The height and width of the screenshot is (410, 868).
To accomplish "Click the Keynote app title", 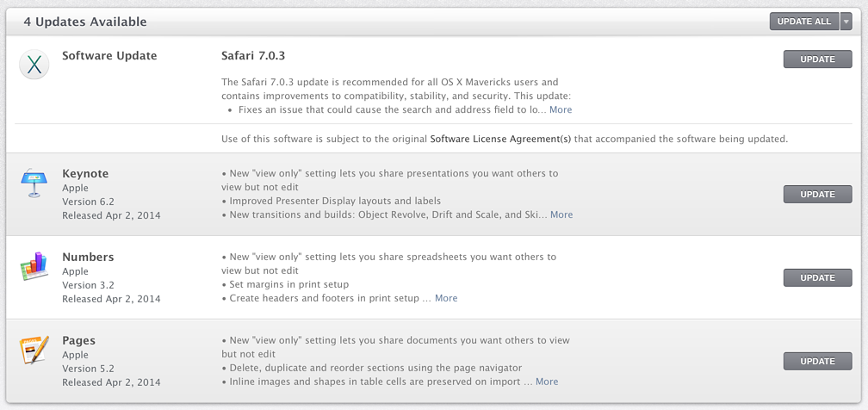I will coord(85,173).
